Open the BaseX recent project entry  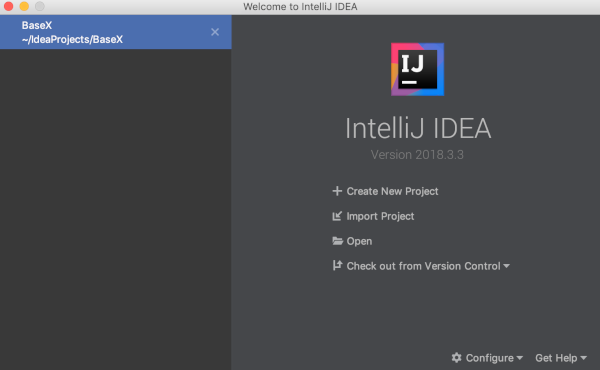pos(116,32)
